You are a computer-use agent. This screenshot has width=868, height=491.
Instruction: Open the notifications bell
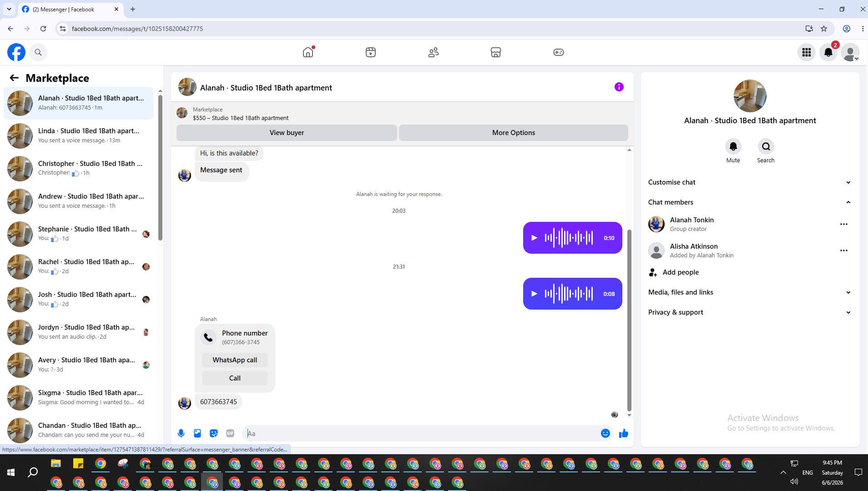click(x=828, y=52)
